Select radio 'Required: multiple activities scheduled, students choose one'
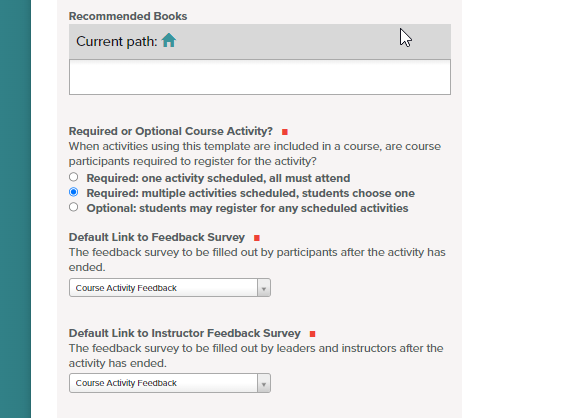 (74, 192)
